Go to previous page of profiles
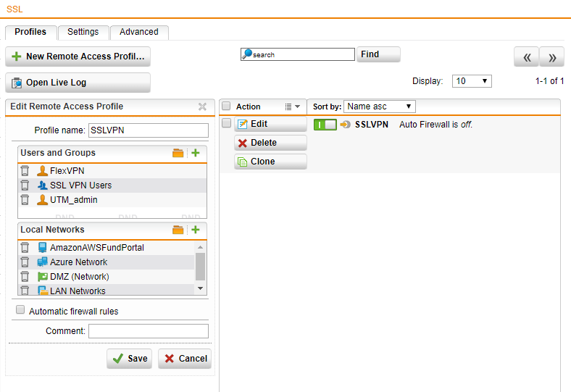Image resolution: width=571 pixels, height=392 pixels. click(526, 57)
